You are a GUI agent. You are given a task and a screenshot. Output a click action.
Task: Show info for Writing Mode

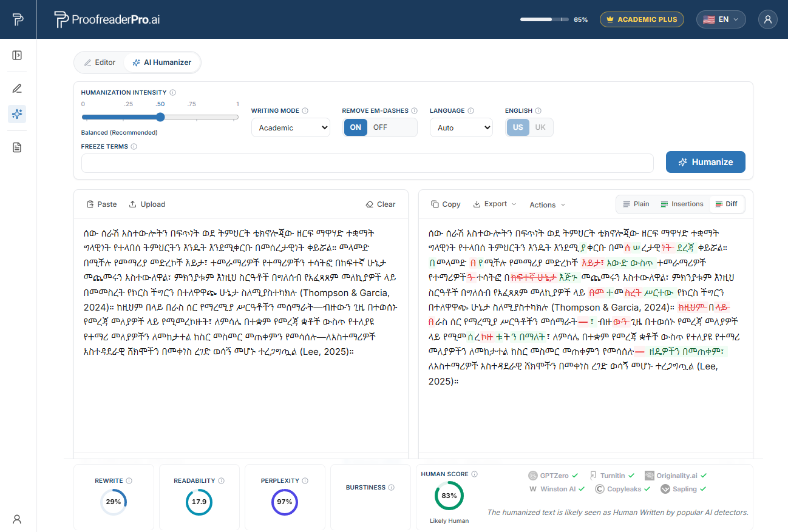pyautogui.click(x=305, y=111)
